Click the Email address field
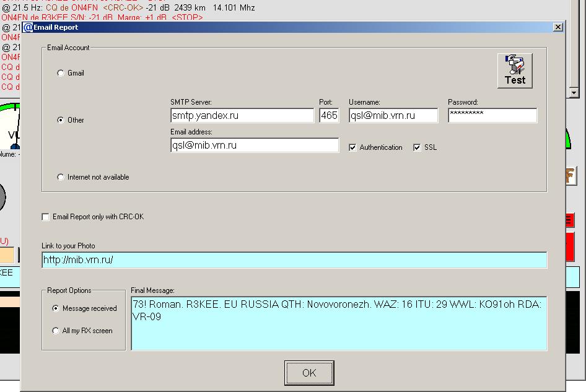 point(254,145)
